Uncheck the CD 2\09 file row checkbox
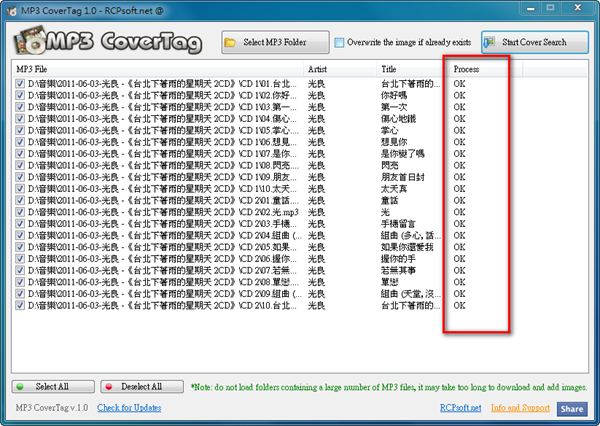600x426 pixels. (20, 294)
